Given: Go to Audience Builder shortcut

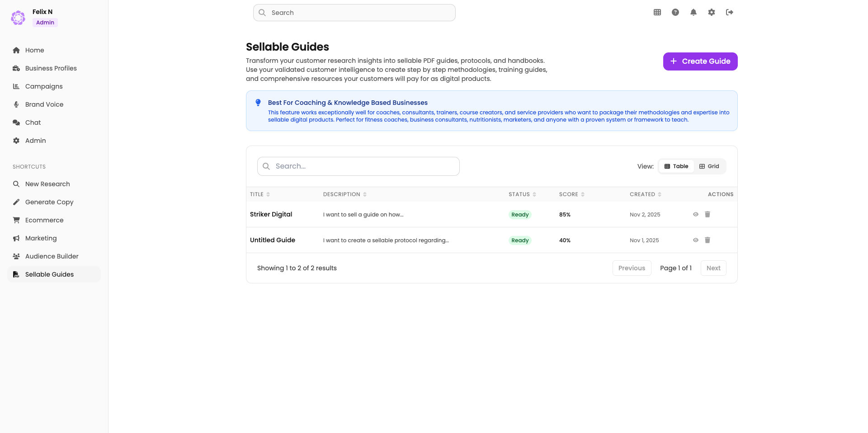Looking at the screenshot, I should [x=52, y=256].
